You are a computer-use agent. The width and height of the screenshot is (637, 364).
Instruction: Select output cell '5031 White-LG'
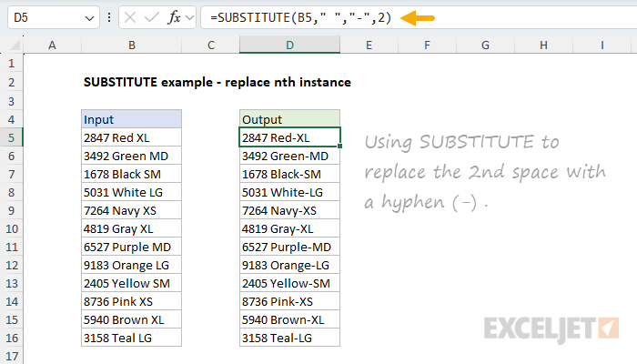(289, 192)
